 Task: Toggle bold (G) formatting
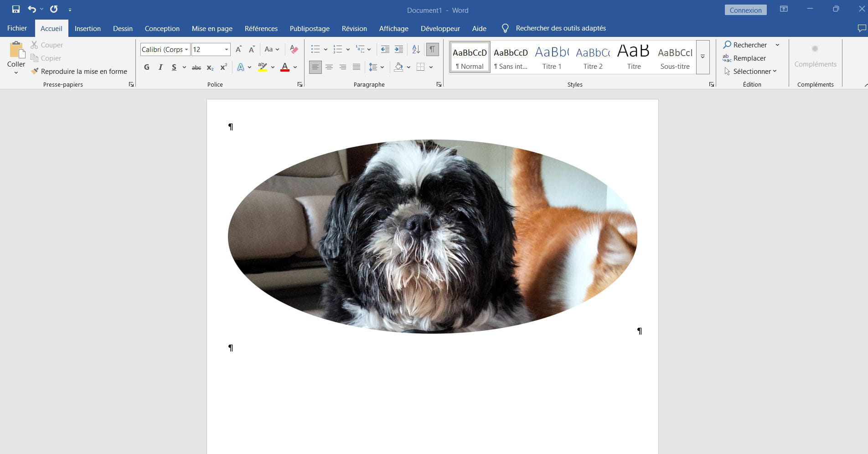pos(147,67)
